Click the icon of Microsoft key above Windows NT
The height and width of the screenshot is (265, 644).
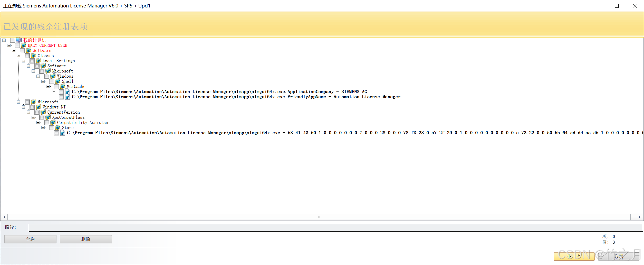(33, 102)
